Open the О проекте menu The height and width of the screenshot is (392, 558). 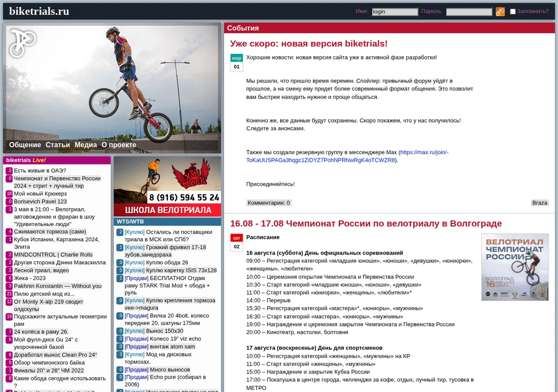pyautogui.click(x=119, y=145)
